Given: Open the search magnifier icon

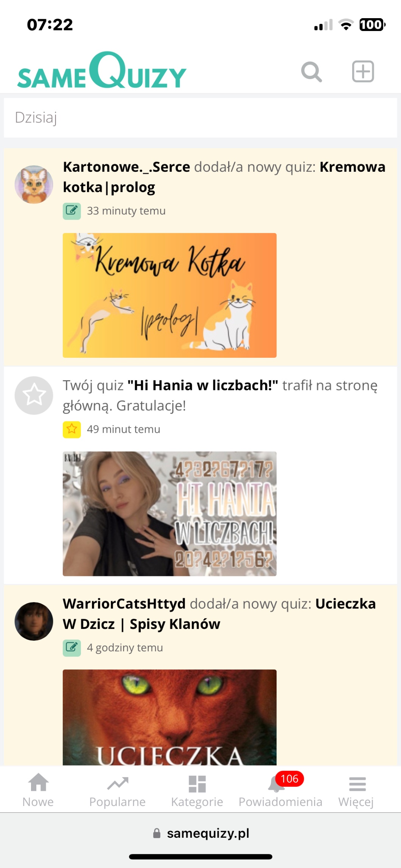Looking at the screenshot, I should (x=311, y=71).
